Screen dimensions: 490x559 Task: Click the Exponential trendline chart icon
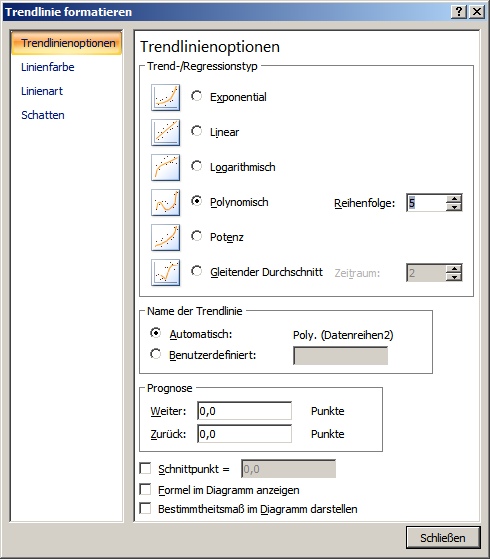165,97
